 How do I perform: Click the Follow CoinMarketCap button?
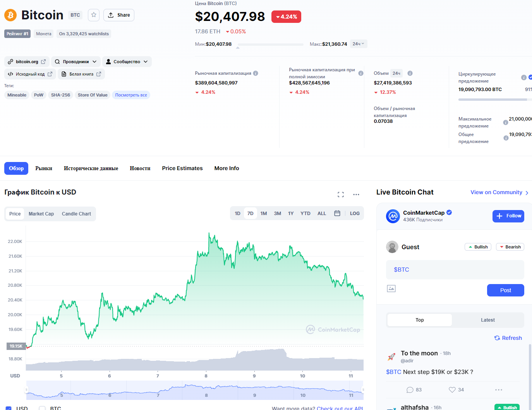508,216
